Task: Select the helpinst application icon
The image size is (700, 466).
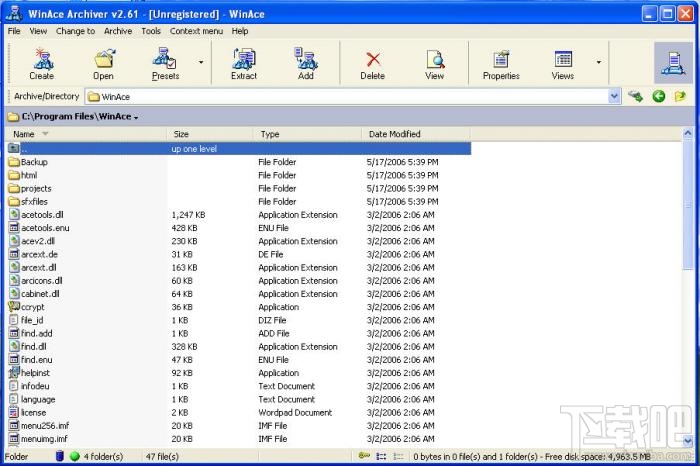Action: [x=14, y=372]
